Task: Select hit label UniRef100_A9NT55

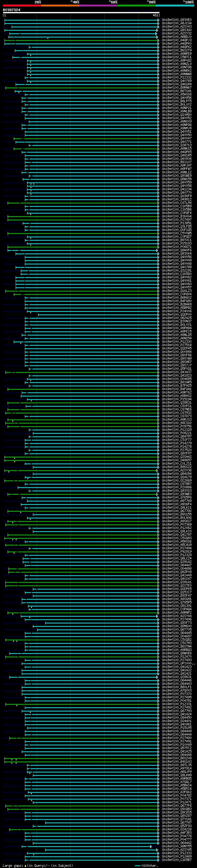Action: pyautogui.click(x=176, y=846)
